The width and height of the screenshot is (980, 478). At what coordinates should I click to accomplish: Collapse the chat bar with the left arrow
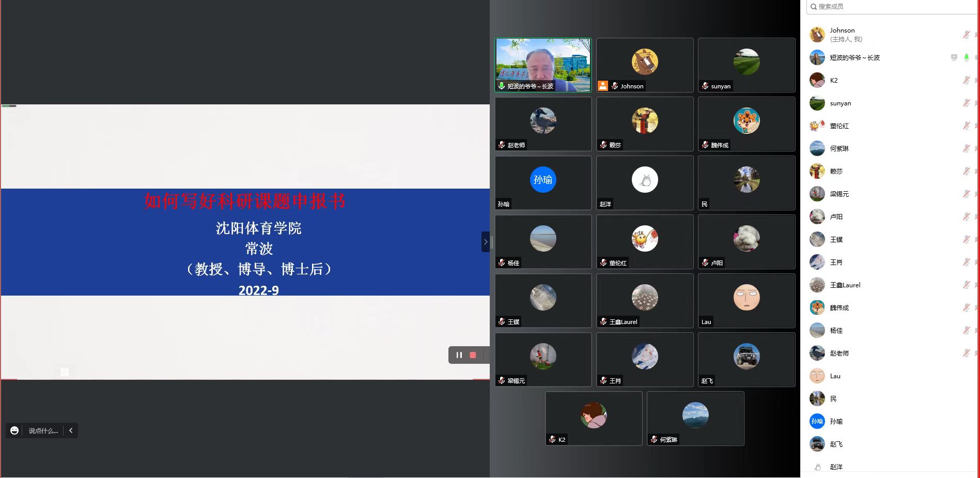coord(71,430)
